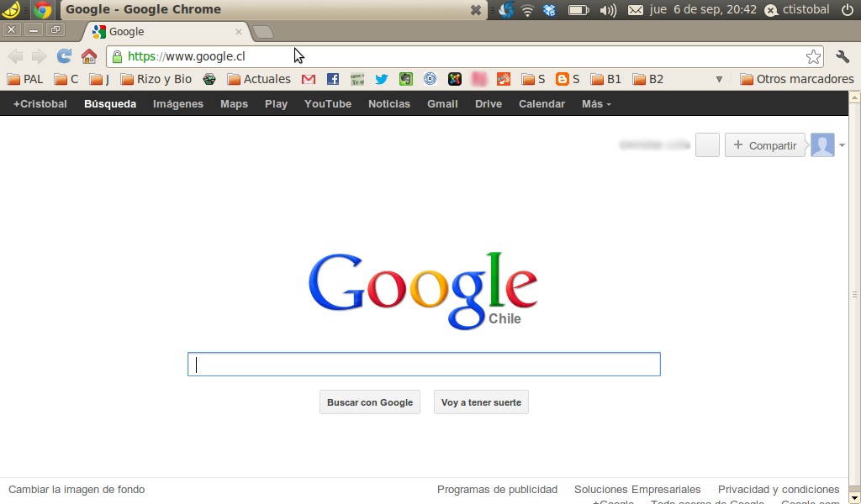This screenshot has height=504, width=861.
Task: Open the Evernote bookmark icon
Action: coord(406,80)
